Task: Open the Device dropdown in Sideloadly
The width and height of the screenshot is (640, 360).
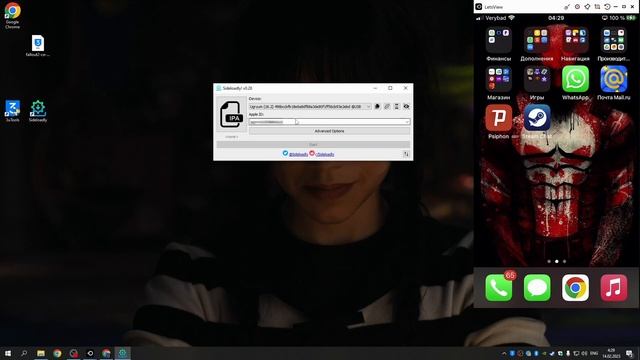Action: [310, 107]
